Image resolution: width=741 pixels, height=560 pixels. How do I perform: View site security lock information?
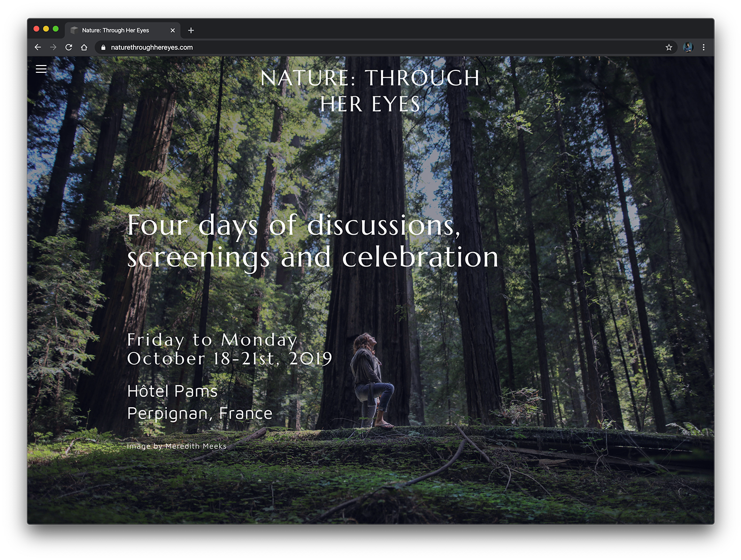[x=103, y=47]
